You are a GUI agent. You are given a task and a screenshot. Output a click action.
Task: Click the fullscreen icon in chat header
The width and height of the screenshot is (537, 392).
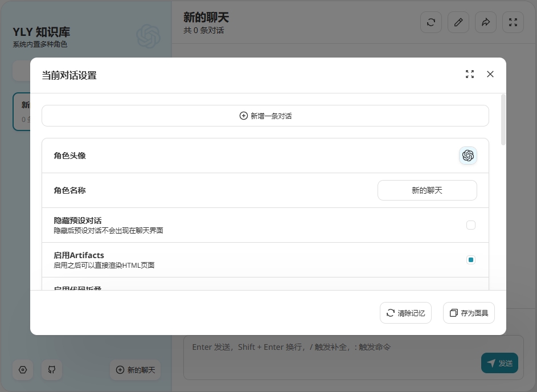click(x=513, y=22)
